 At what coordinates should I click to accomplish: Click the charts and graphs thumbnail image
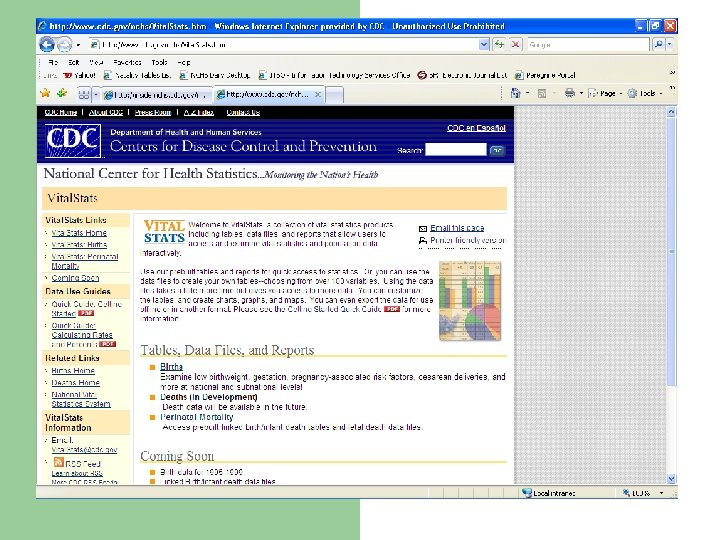pyautogui.click(x=469, y=301)
